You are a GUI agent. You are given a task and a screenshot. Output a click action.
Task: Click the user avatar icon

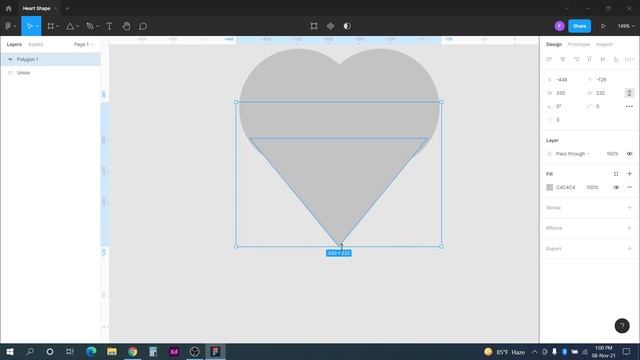point(559,26)
